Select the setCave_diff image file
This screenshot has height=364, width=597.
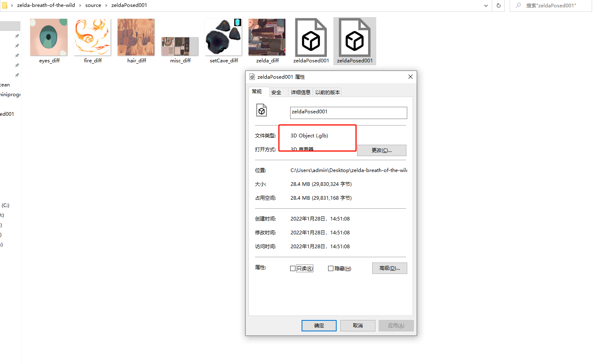tap(224, 41)
